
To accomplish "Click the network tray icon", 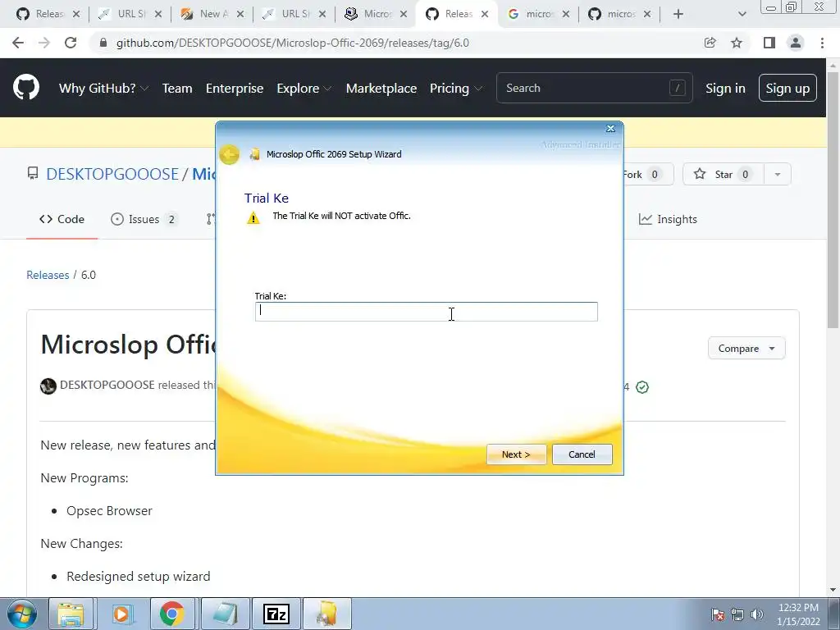I will pyautogui.click(x=737, y=614).
